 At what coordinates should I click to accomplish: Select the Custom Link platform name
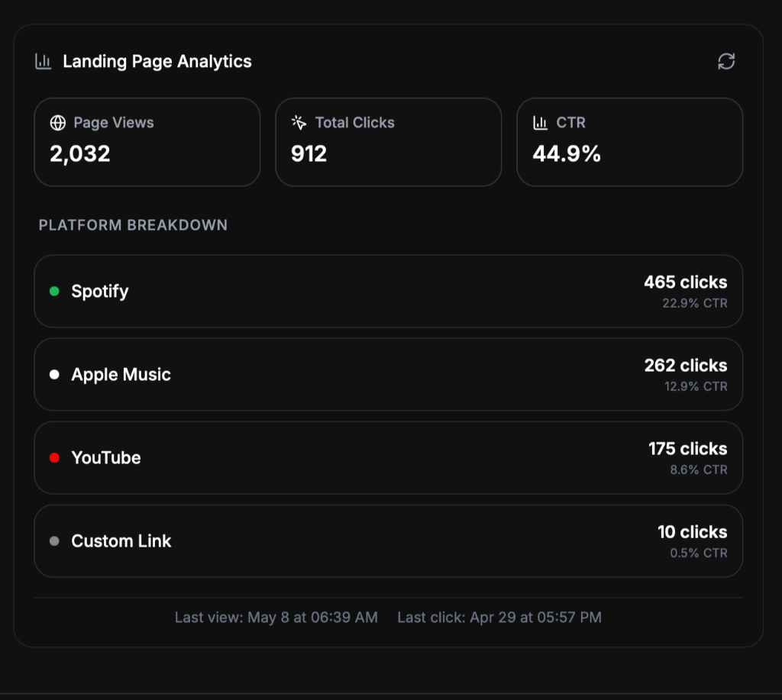121,541
